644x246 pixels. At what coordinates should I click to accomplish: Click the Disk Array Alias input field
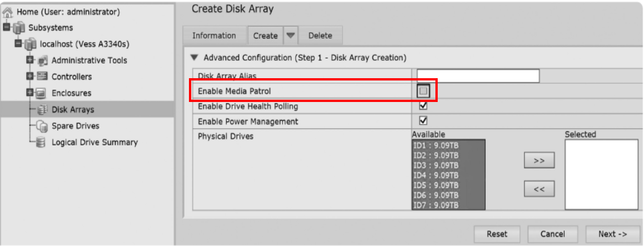pos(478,76)
